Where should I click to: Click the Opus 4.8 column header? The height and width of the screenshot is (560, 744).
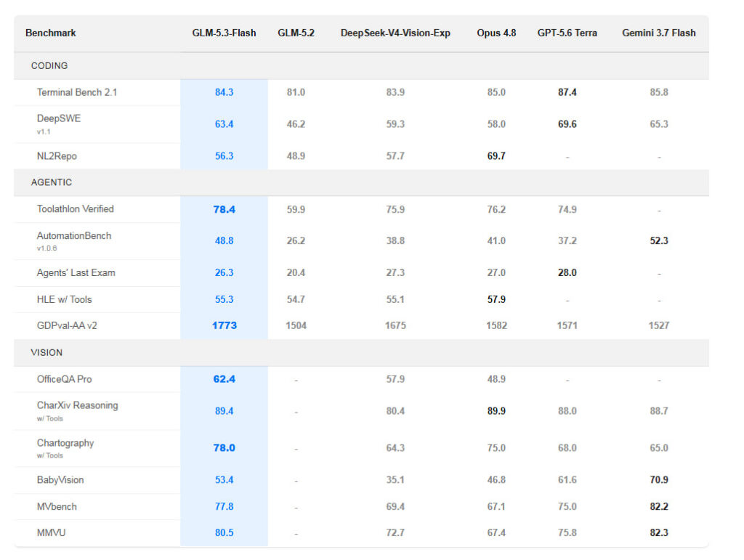point(496,33)
